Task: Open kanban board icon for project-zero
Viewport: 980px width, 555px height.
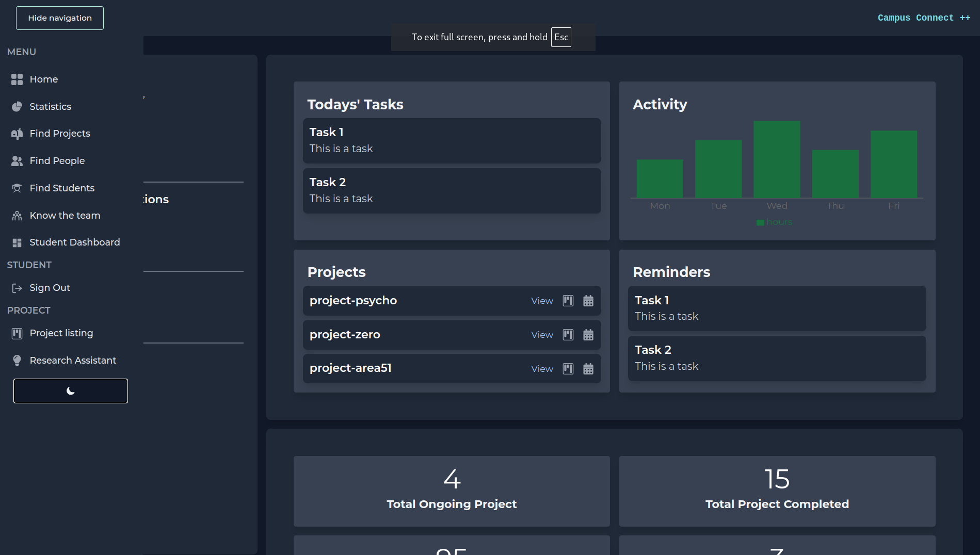Action: pyautogui.click(x=568, y=335)
